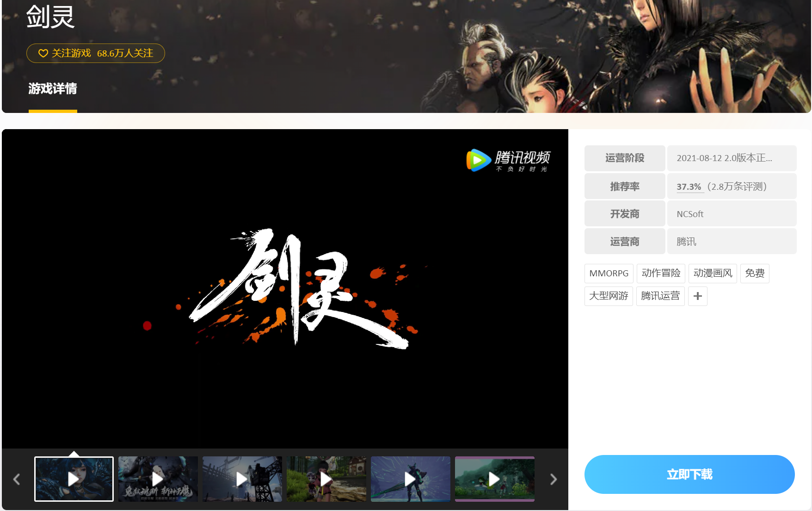The width and height of the screenshot is (812, 511).
Task: Go to next thumbnails with right arrow
Action: (554, 479)
